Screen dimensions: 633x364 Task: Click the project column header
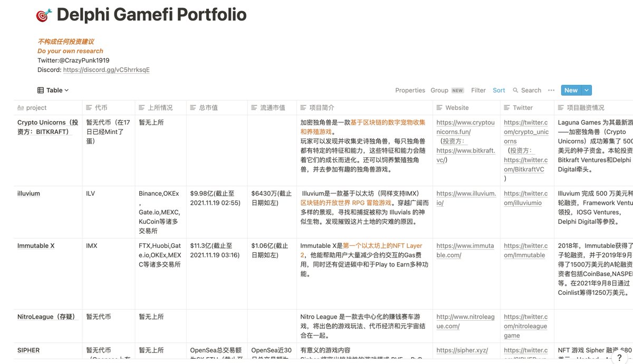click(48, 108)
